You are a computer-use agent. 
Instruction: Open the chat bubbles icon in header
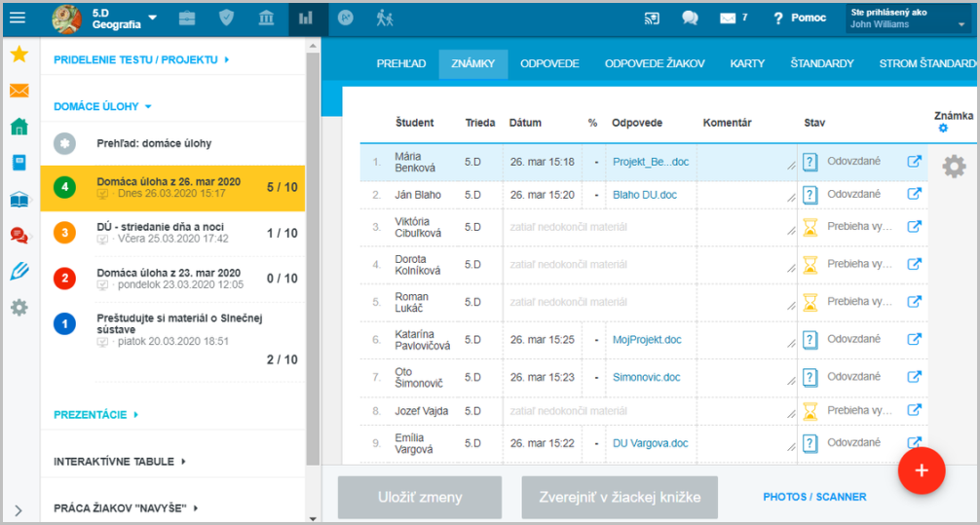(x=690, y=19)
